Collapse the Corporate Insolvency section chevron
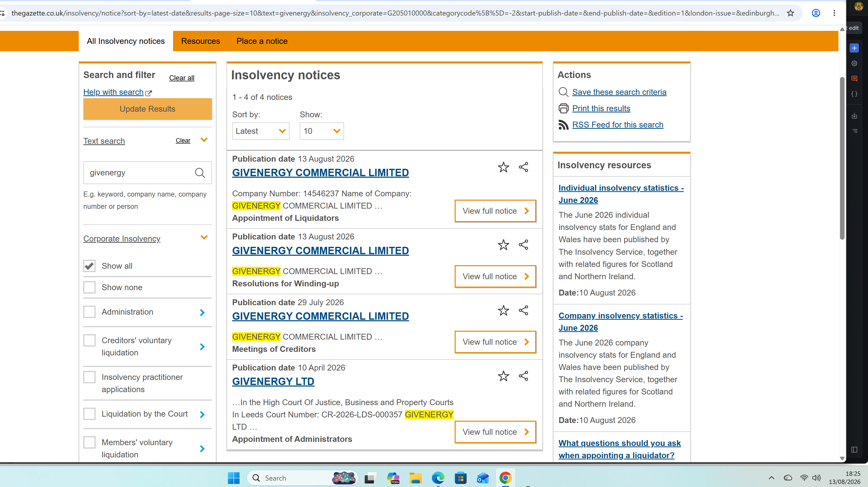Image resolution: width=868 pixels, height=487 pixels. click(204, 237)
